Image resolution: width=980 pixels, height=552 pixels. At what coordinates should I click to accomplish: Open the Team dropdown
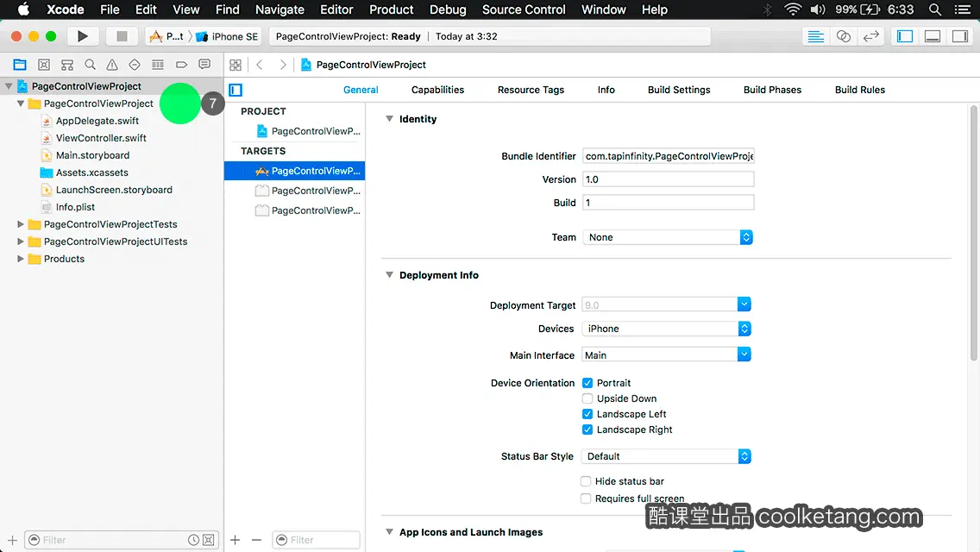pos(668,237)
